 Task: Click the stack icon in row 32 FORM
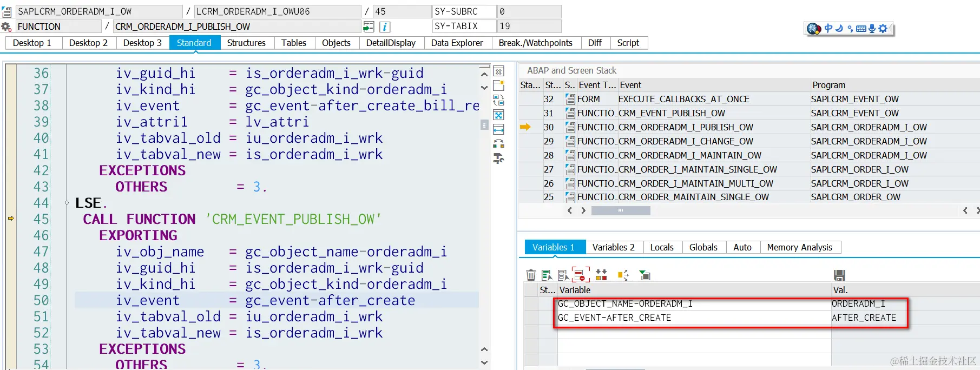click(570, 99)
